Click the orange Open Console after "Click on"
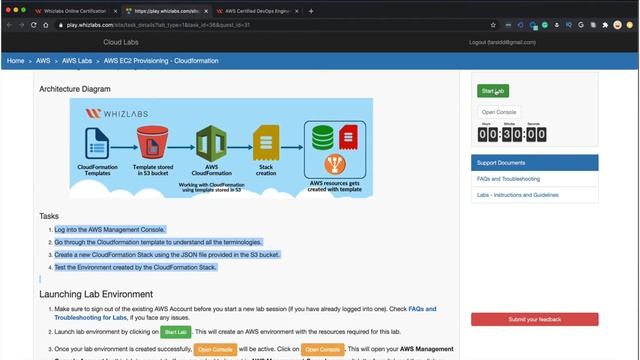Screen dimensions: 640x360 (322, 349)
